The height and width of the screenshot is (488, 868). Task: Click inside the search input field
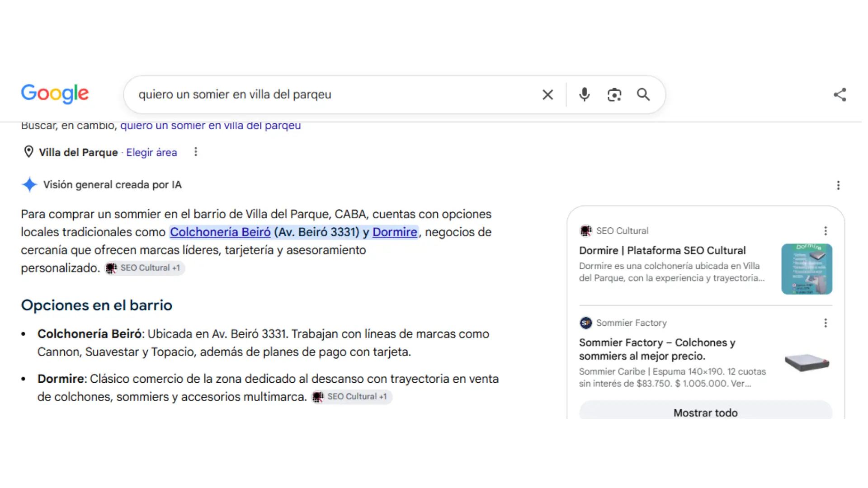click(x=335, y=94)
